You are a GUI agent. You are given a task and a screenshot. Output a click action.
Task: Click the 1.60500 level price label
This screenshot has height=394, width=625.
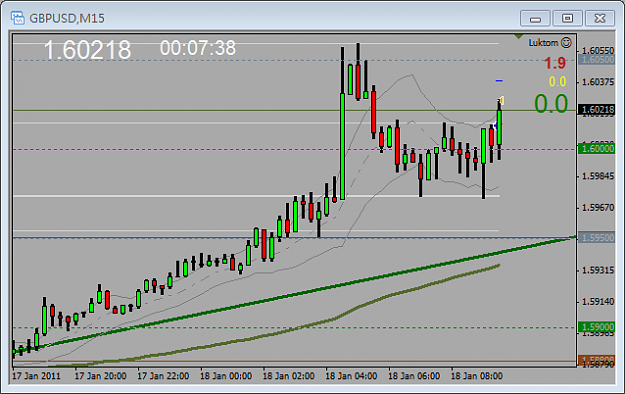tap(597, 60)
